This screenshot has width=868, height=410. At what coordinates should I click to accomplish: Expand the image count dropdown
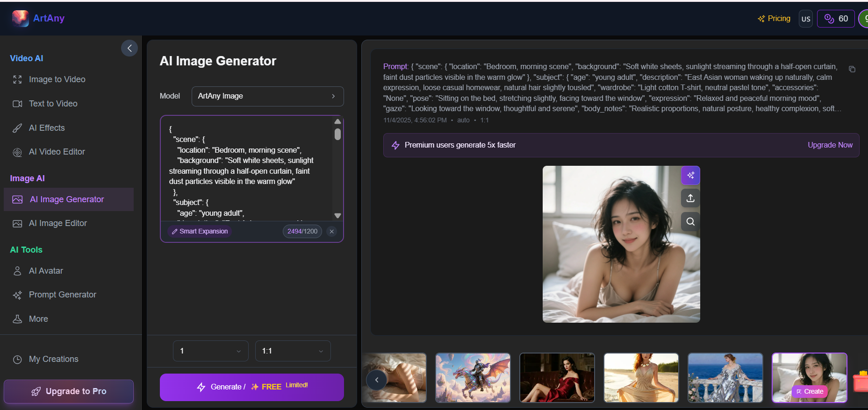click(x=210, y=351)
